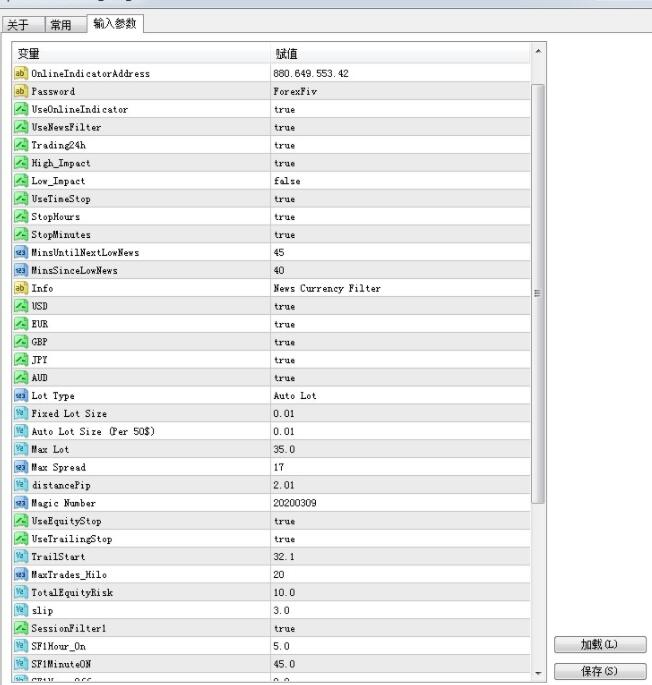Select the Auto Lot Size (Per 50$) label
The height and width of the screenshot is (685, 652).
(x=93, y=432)
